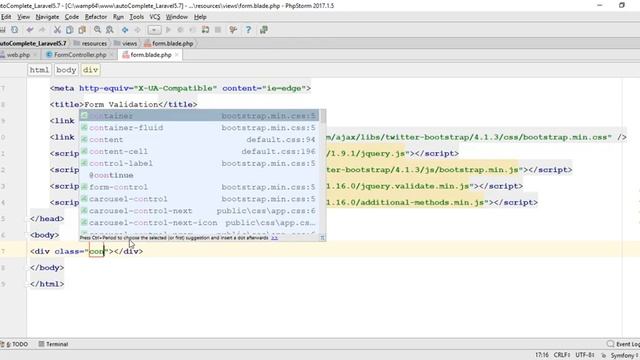This screenshot has width=640, height=360.
Task: Open the Terminal tool window
Action: [x=53, y=344]
